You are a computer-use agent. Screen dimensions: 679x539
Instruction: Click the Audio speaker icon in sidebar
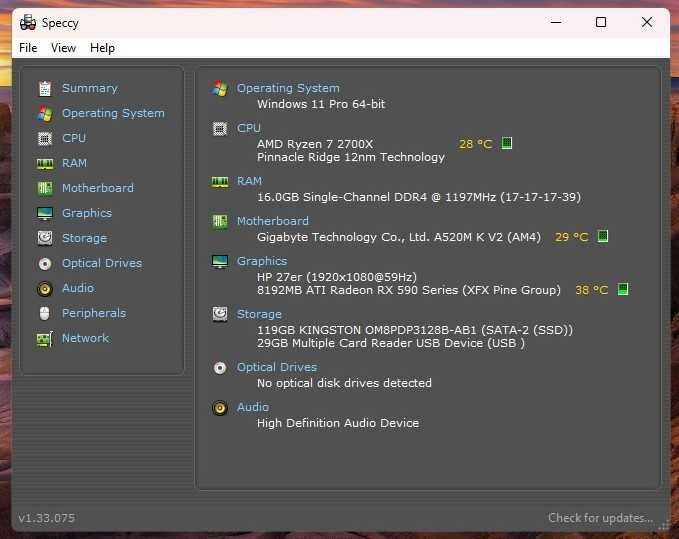point(45,289)
